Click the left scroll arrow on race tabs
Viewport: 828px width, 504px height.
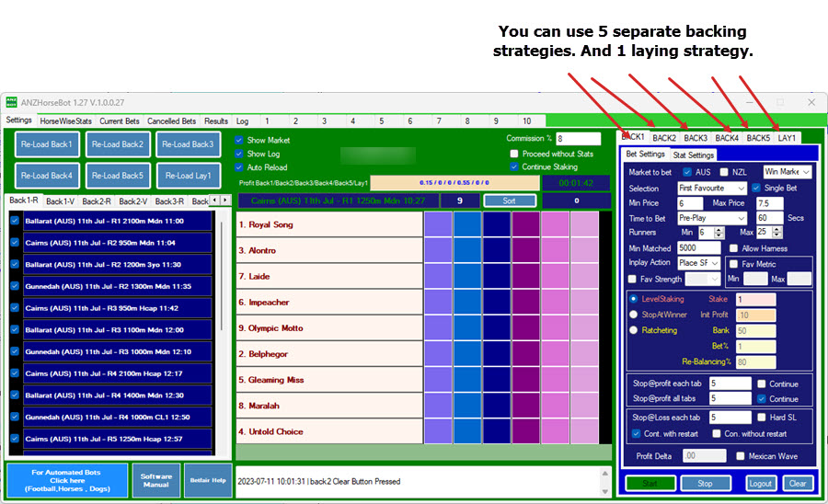pos(215,200)
